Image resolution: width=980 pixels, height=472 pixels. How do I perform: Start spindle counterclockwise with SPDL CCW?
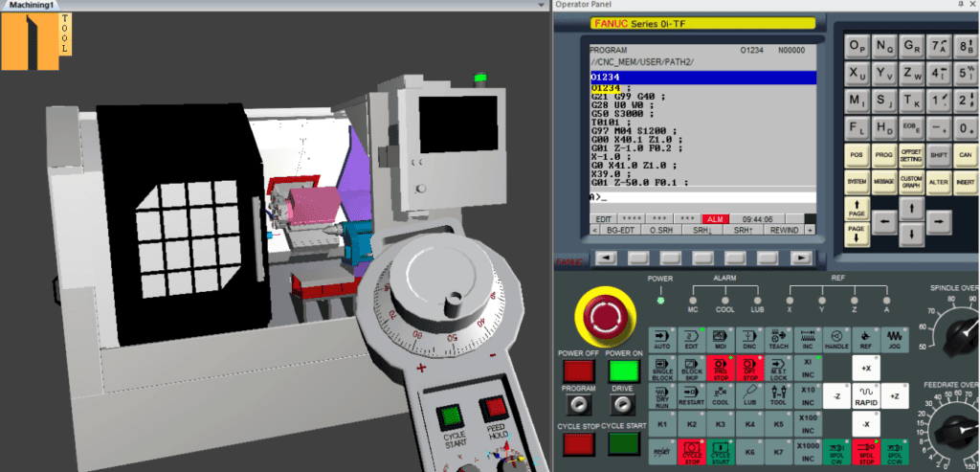click(895, 451)
